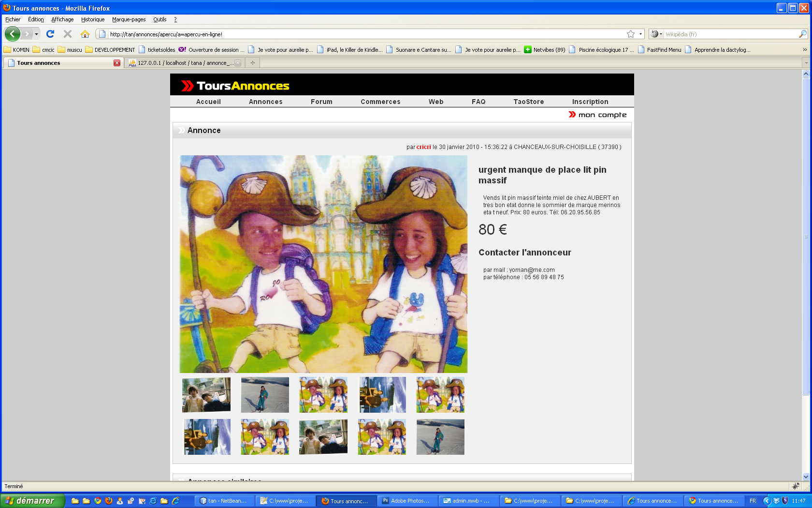Image resolution: width=812 pixels, height=508 pixels.
Task: Open the Historique menu
Action: [x=93, y=19]
